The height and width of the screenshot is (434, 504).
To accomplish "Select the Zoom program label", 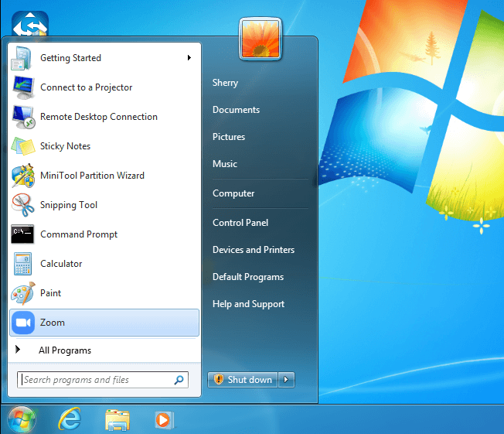I will pos(53,323).
